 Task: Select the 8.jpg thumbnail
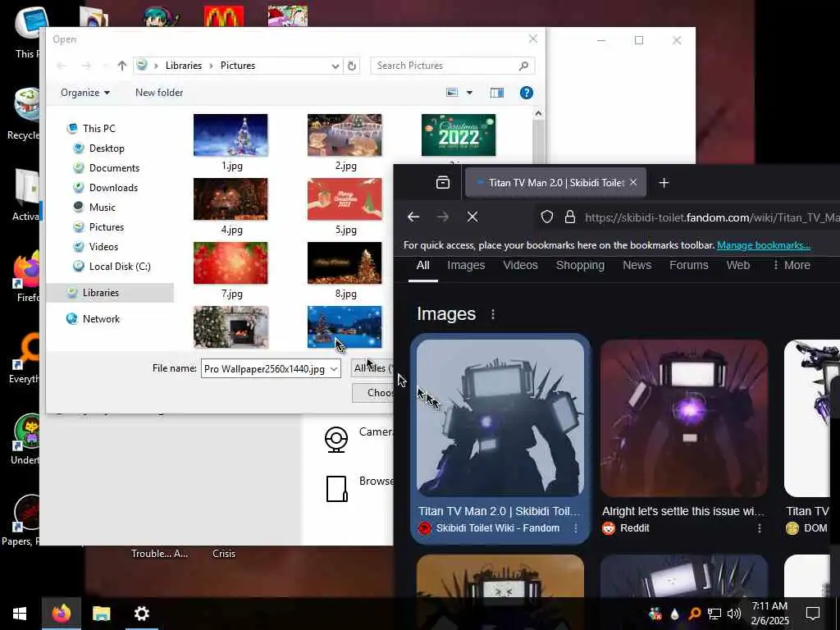pos(345,263)
